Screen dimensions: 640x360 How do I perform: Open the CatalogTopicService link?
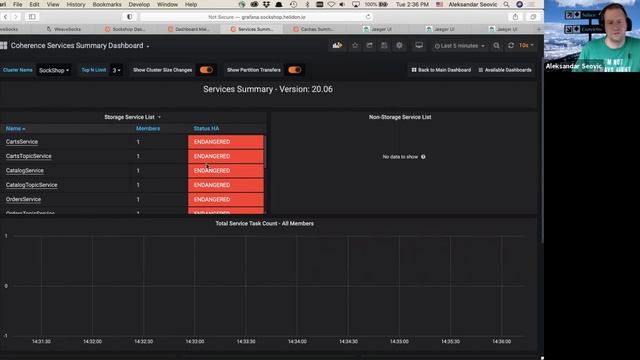(x=31, y=185)
